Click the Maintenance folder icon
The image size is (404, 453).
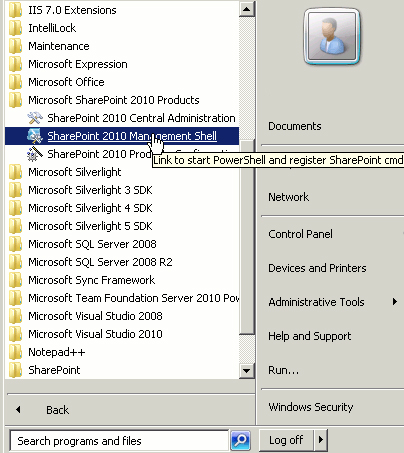15,46
